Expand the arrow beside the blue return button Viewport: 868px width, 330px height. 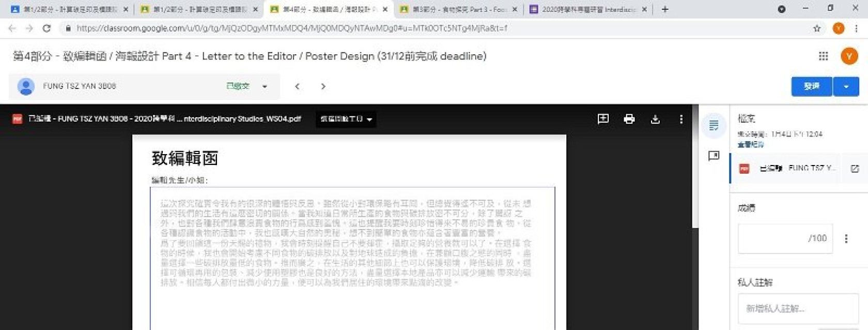click(846, 86)
